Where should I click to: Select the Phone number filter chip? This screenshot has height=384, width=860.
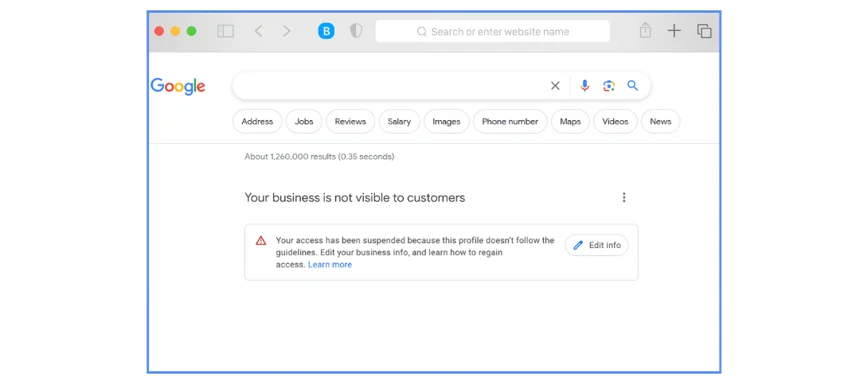click(x=510, y=122)
